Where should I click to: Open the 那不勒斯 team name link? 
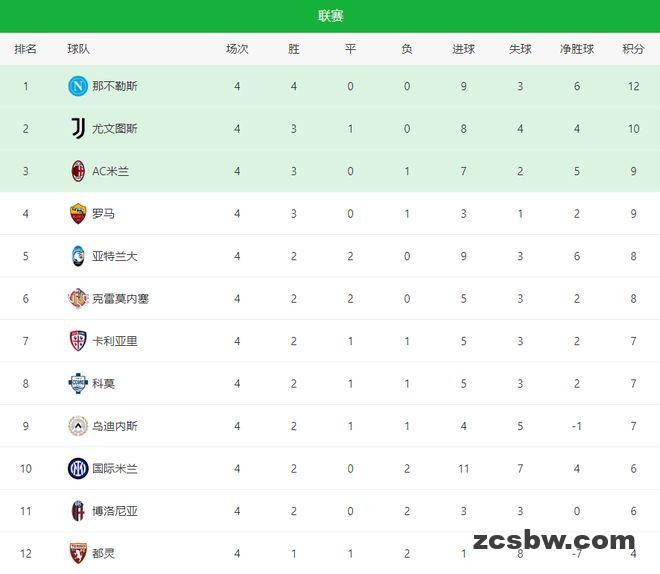coord(115,86)
